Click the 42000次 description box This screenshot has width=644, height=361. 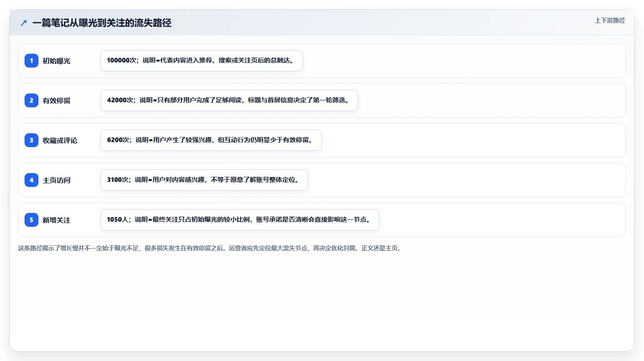click(229, 100)
